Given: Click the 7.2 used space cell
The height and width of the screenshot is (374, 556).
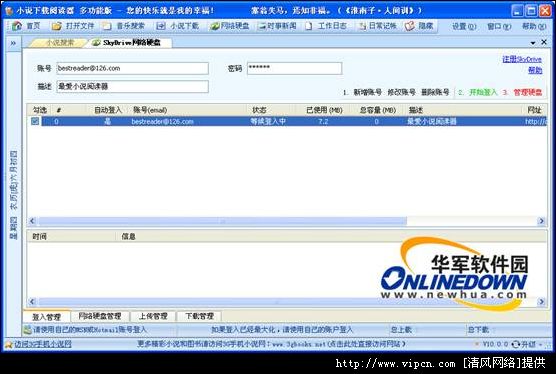Looking at the screenshot, I should click(323, 122).
